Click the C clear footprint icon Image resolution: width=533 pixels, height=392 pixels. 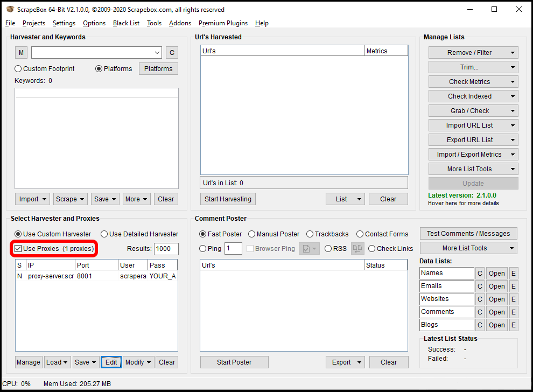coord(172,52)
